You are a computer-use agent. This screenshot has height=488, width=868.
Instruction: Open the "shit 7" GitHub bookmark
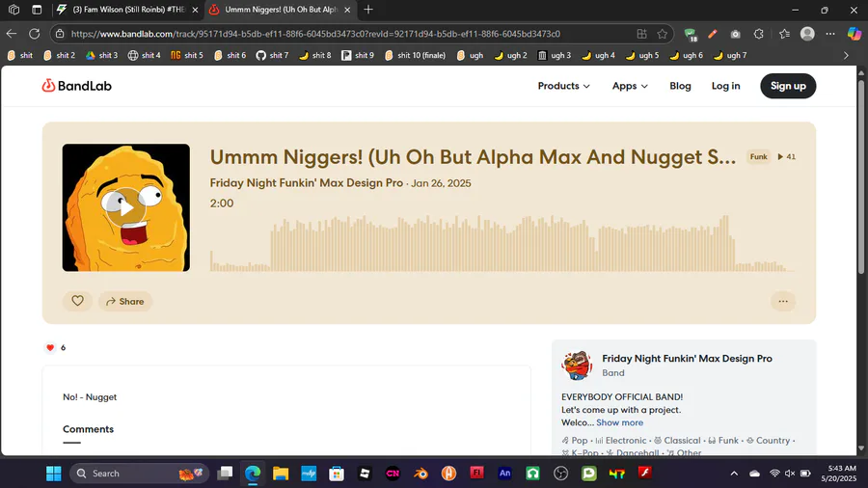click(x=272, y=55)
